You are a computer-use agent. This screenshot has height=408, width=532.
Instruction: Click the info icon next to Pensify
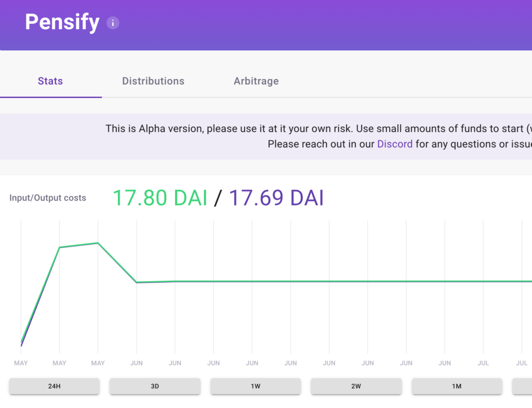[113, 23]
